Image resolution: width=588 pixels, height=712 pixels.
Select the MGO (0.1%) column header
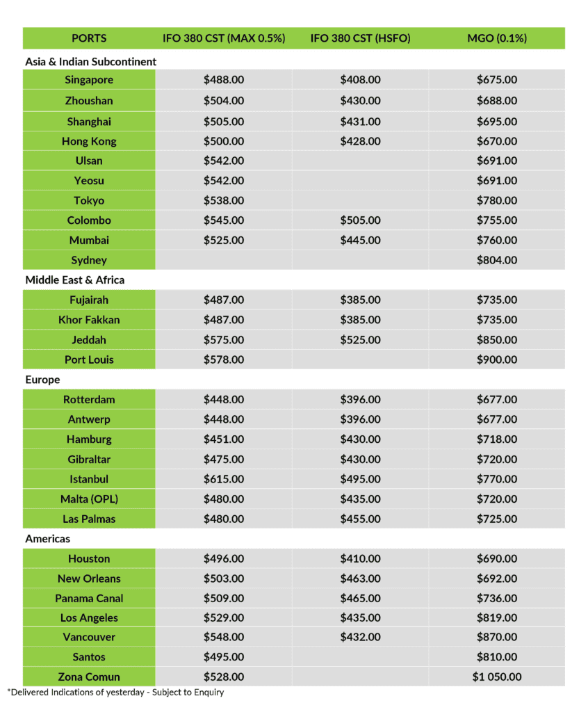[x=496, y=38]
